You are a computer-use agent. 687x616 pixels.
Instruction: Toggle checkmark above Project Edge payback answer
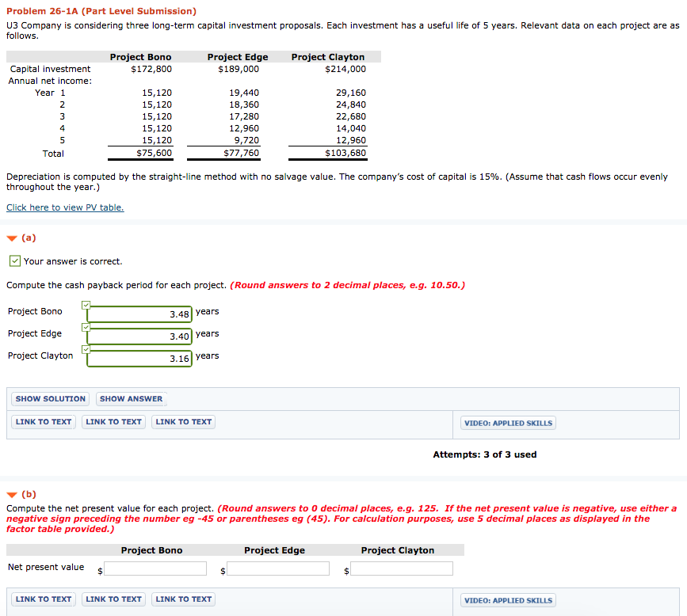[x=86, y=326]
